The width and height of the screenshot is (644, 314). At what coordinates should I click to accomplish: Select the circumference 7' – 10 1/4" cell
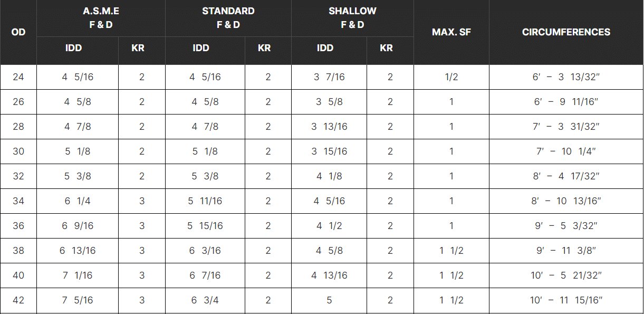566,151
